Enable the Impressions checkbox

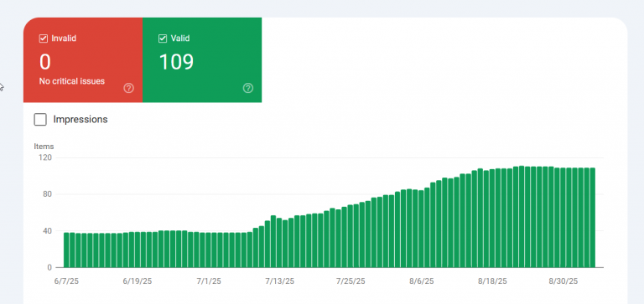click(40, 120)
